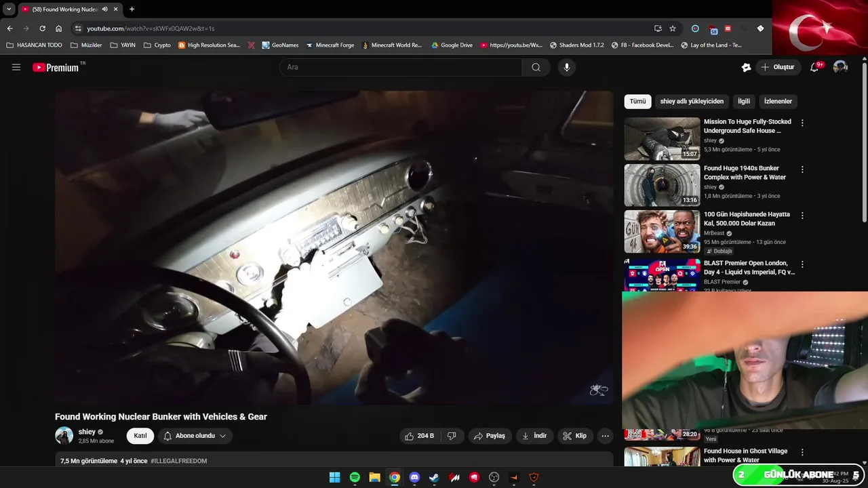Reload the page in browser toolbar
The width and height of the screenshot is (868, 488).
tap(42, 28)
